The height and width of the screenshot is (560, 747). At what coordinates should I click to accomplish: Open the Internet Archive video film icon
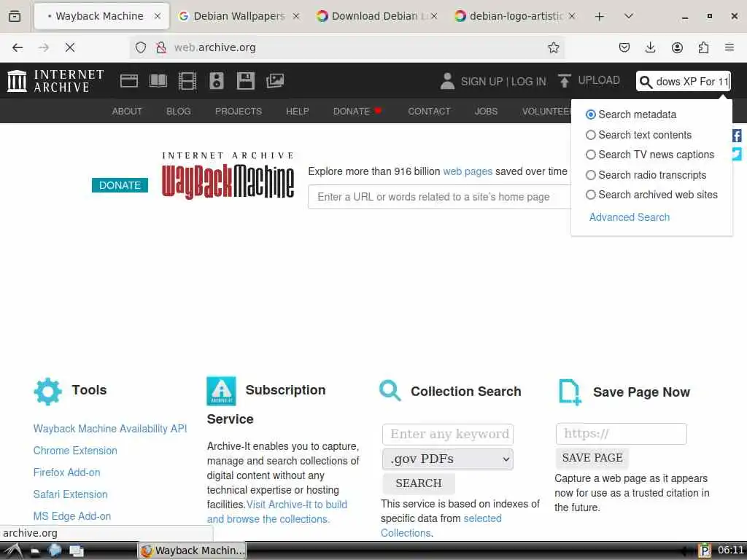click(x=187, y=81)
